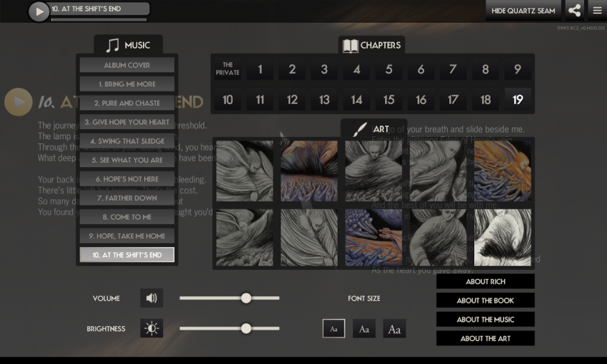This screenshot has width=607, height=364.
Task: Select track 1. Bring Me More
Action: coord(127,84)
